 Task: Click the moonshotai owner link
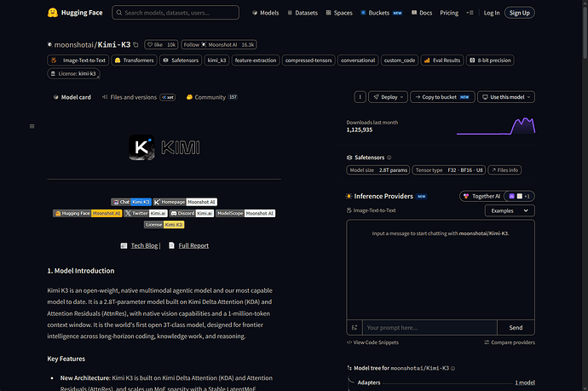pyautogui.click(x=73, y=44)
